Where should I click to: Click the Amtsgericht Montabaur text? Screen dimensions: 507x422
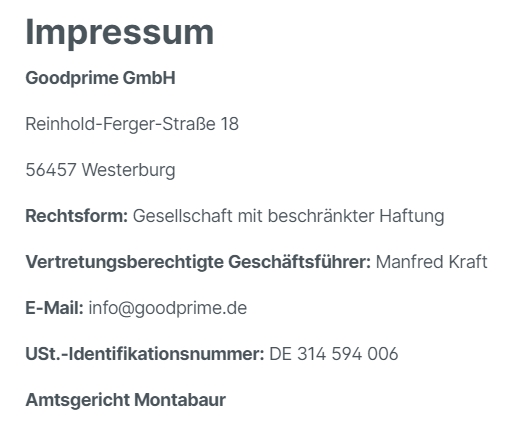tap(126, 400)
